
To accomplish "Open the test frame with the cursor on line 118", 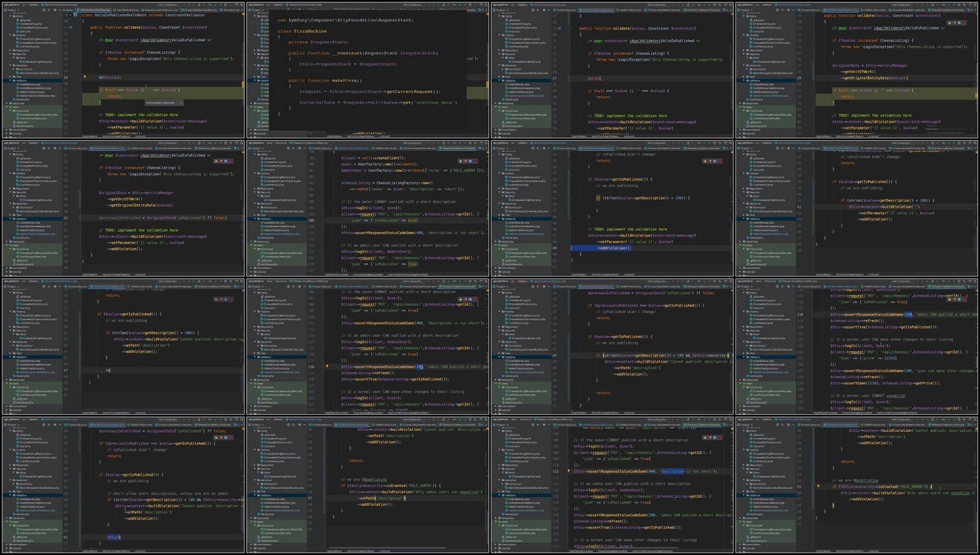I will click(367, 347).
